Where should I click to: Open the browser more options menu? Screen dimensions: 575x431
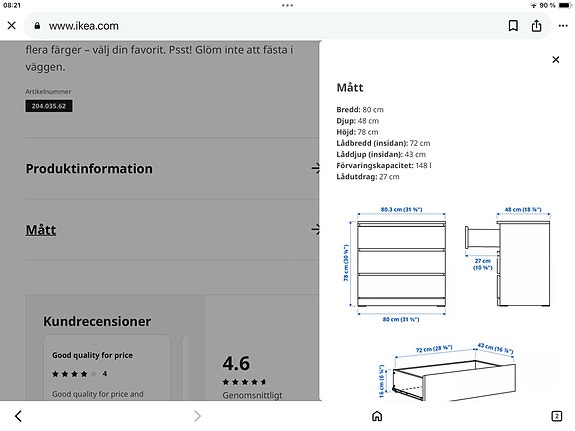[x=563, y=26]
